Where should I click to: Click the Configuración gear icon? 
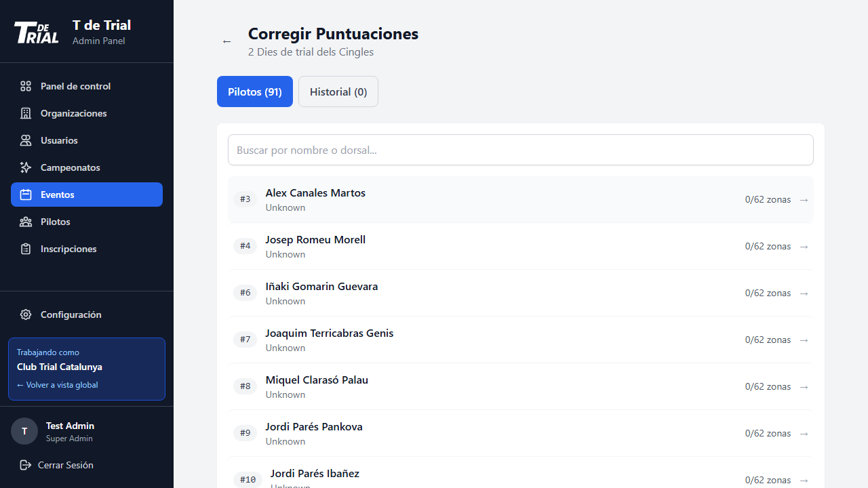[x=26, y=314]
